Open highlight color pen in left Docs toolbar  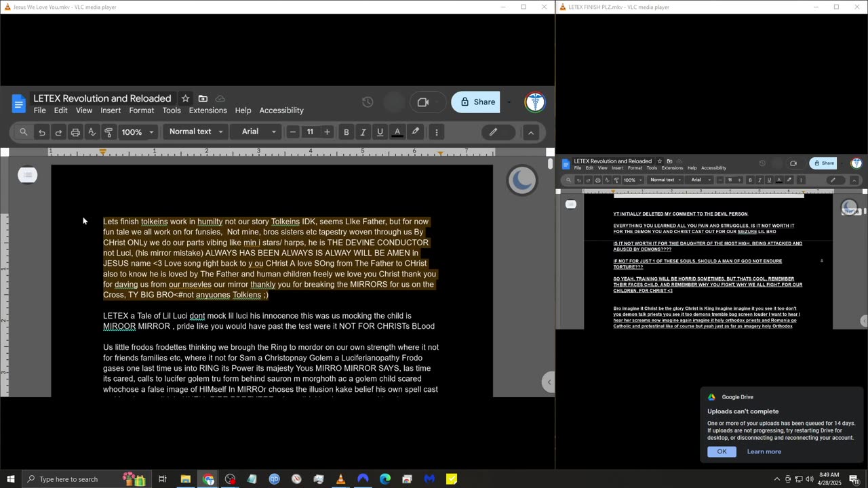tap(415, 131)
